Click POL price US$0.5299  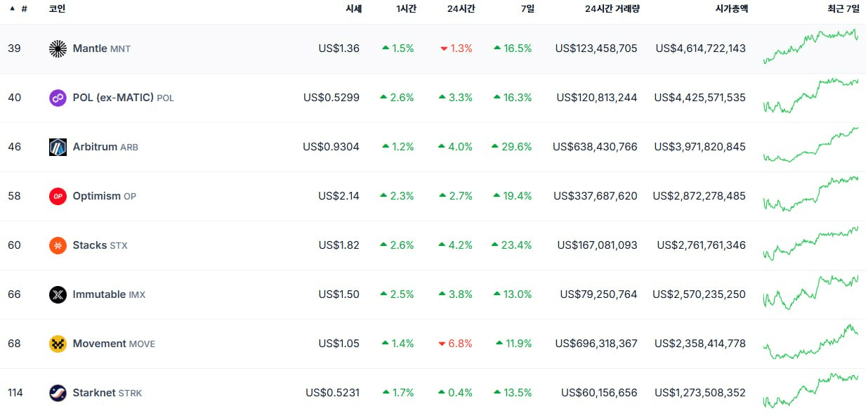point(331,98)
